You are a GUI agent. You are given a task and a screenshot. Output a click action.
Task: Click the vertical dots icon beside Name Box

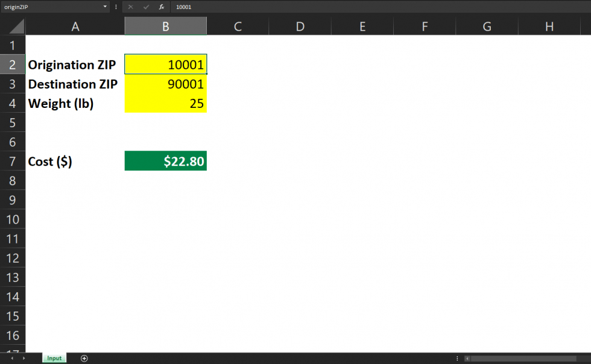(x=116, y=7)
